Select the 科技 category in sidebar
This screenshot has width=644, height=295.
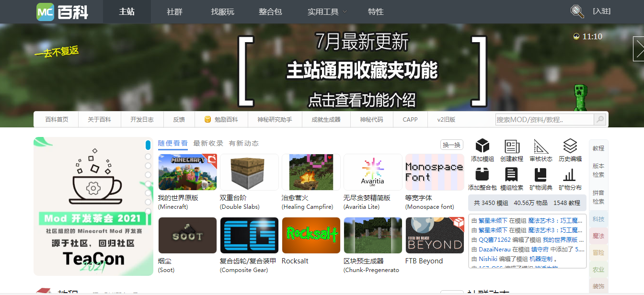598,219
